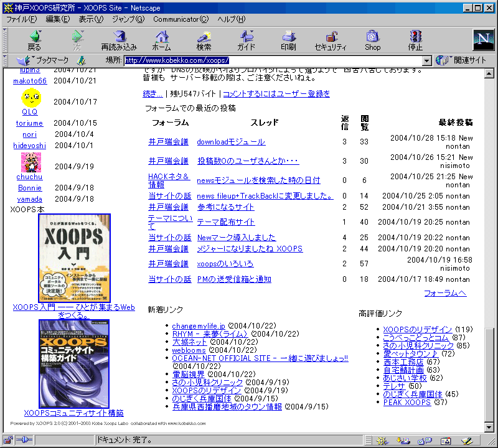Open Mailbox from component bar icon
The height and width of the screenshot is (448, 498).
click(403, 441)
